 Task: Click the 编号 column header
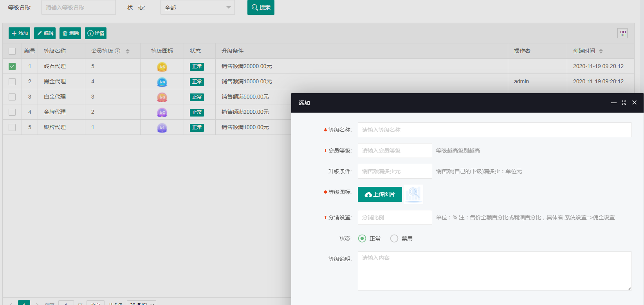pyautogui.click(x=30, y=51)
